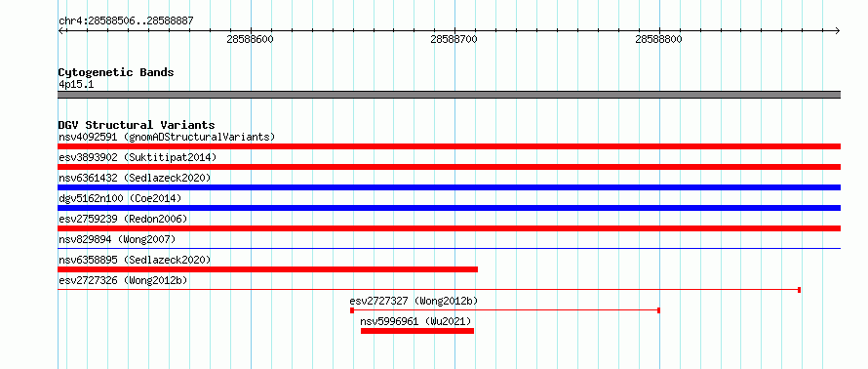Image resolution: width=868 pixels, height=369 pixels.
Task: Click the esv2727326 Wong2012b label
Action: coord(123,280)
